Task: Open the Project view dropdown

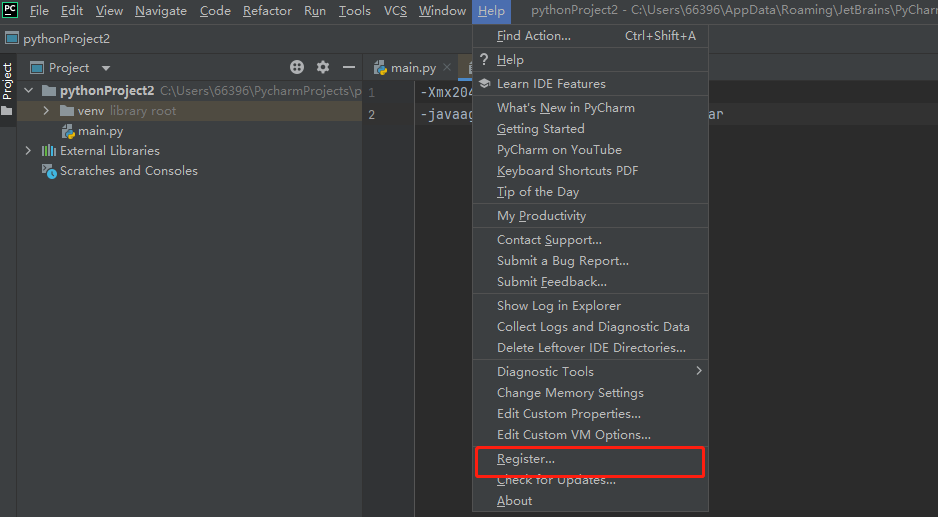Action: tap(106, 68)
